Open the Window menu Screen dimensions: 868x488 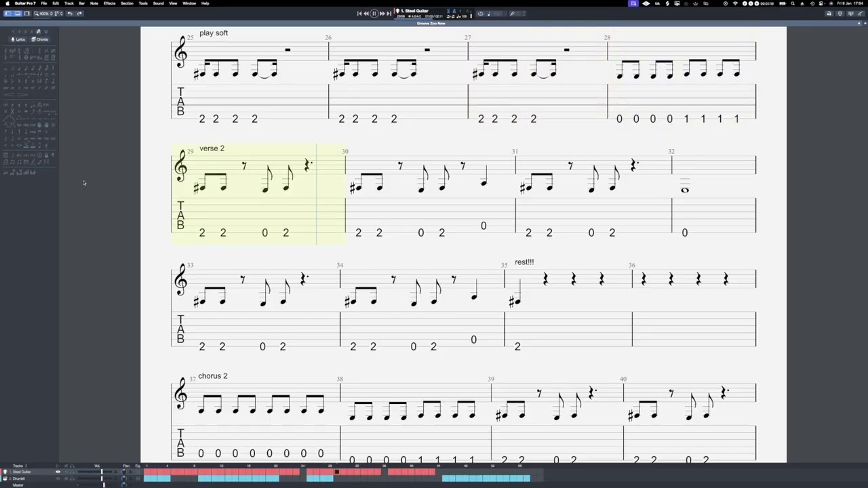189,3
